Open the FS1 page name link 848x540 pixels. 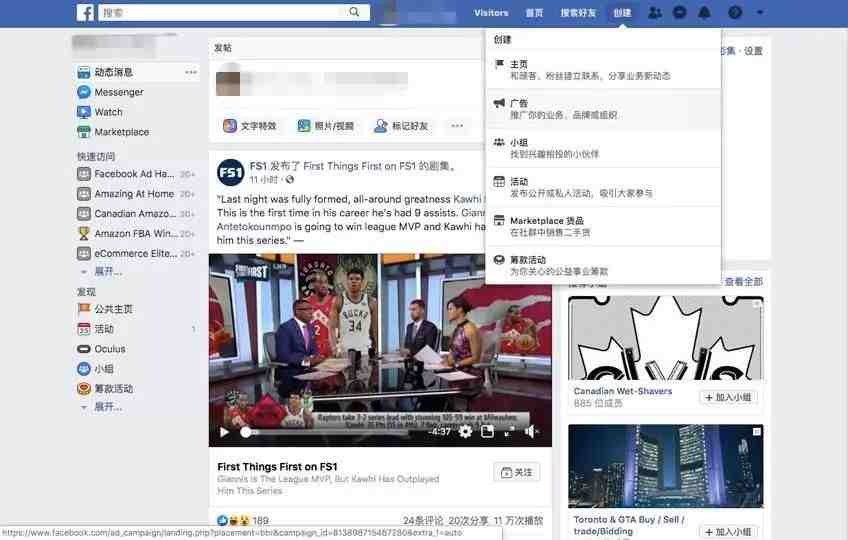pyautogui.click(x=258, y=166)
